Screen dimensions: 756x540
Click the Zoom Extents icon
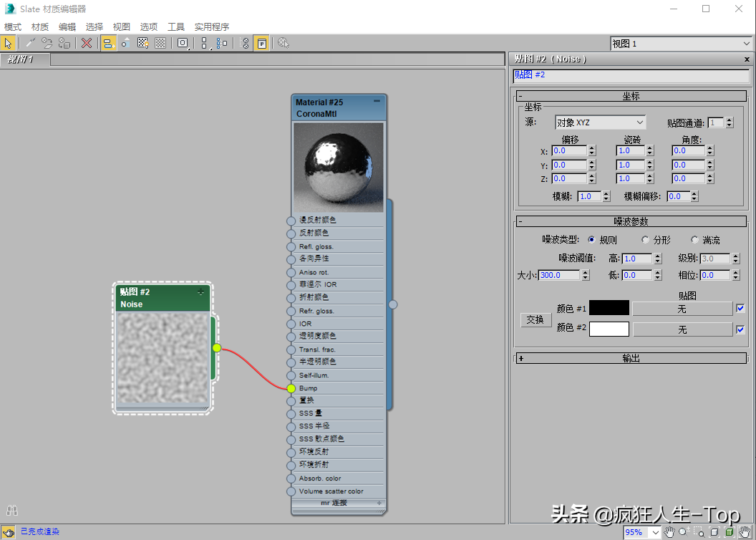tap(714, 532)
